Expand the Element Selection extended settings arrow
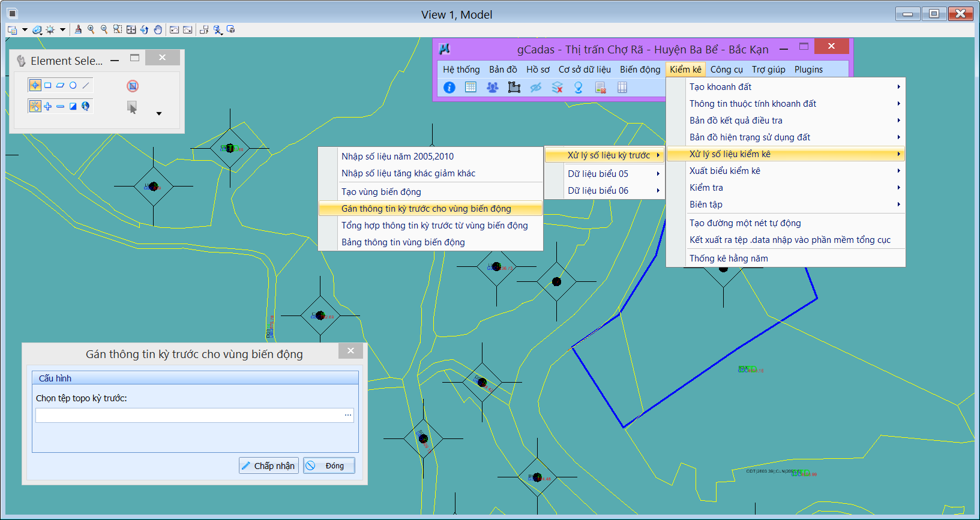Image resolution: width=980 pixels, height=520 pixels. [x=159, y=113]
